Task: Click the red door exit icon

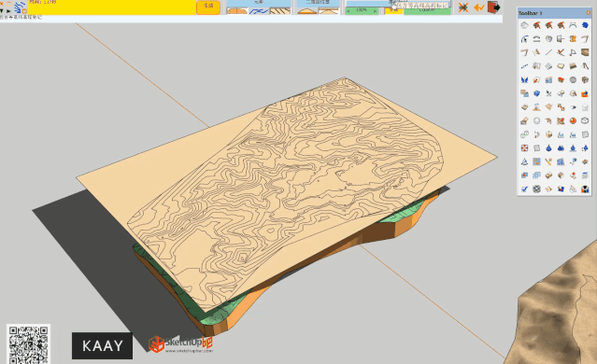Action: [493, 7]
